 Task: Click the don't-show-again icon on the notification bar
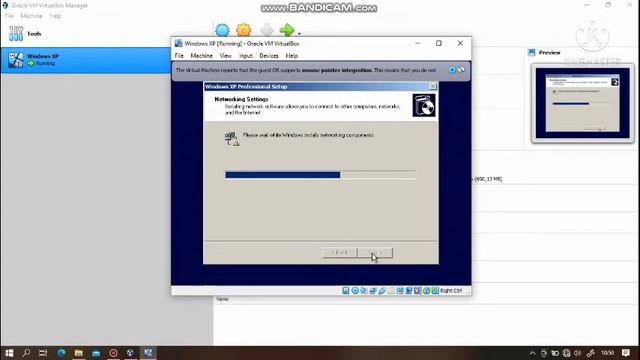point(461,70)
